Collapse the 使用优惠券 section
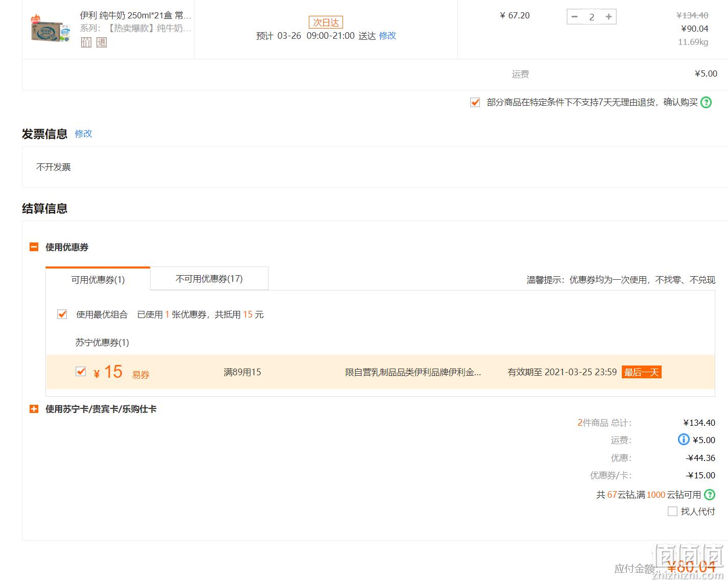Screen dimensions: 728x584 point(34,247)
